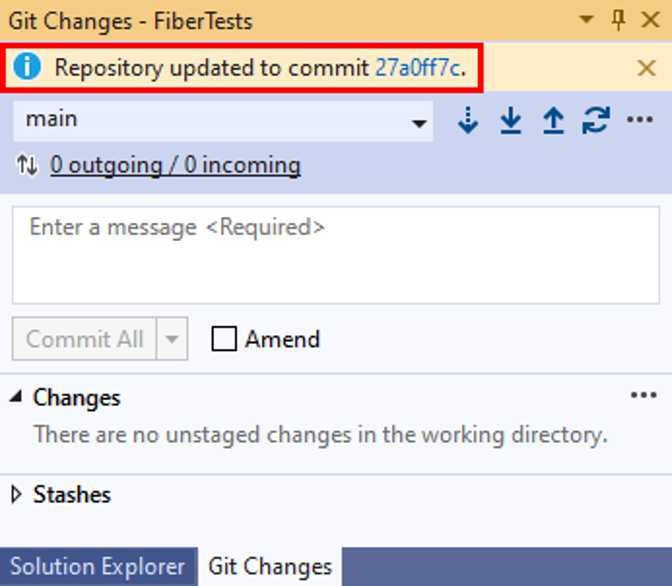
Task: Open the window position dropdown in title bar
Action: coord(587,20)
